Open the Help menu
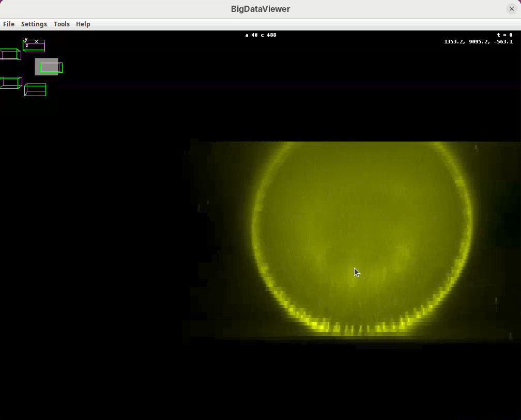Image resolution: width=521 pixels, height=420 pixels. pos(83,24)
